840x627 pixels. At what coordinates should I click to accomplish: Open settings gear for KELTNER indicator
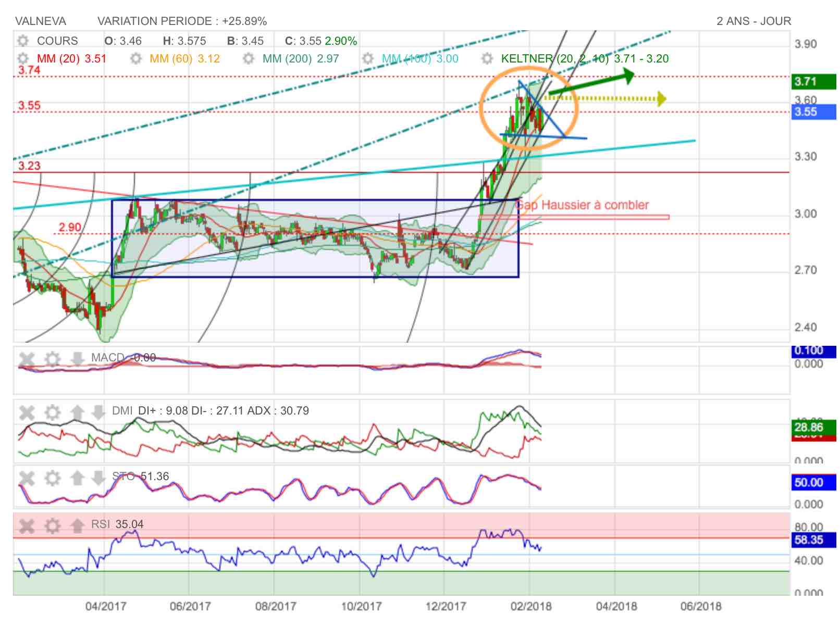tap(487, 58)
